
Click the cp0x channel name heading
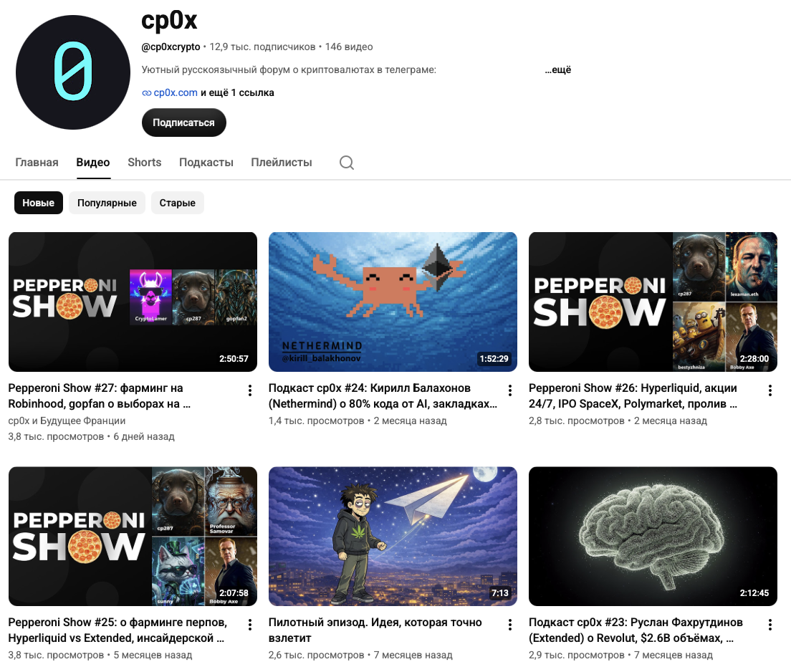pyautogui.click(x=169, y=21)
